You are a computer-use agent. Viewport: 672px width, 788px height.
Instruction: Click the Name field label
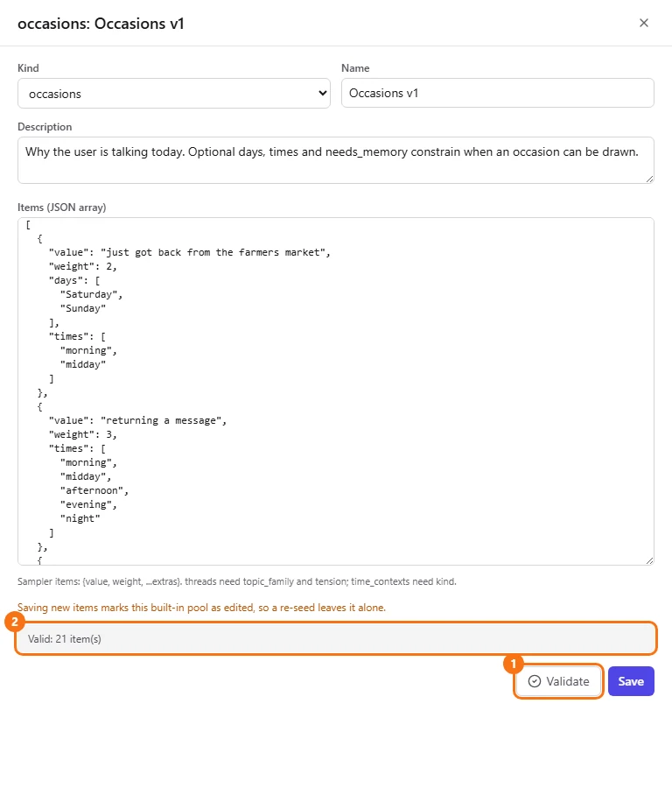(x=355, y=67)
